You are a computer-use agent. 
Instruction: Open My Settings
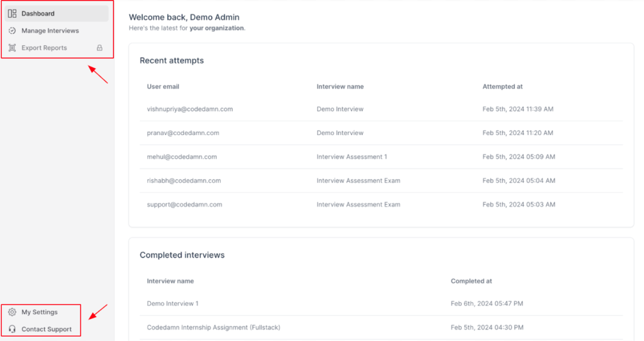tap(41, 312)
